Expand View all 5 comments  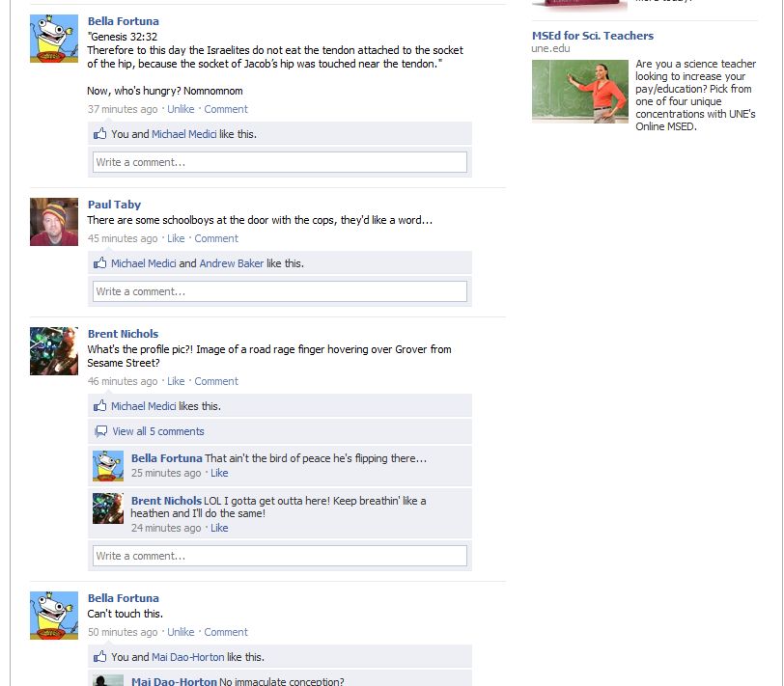(x=158, y=431)
